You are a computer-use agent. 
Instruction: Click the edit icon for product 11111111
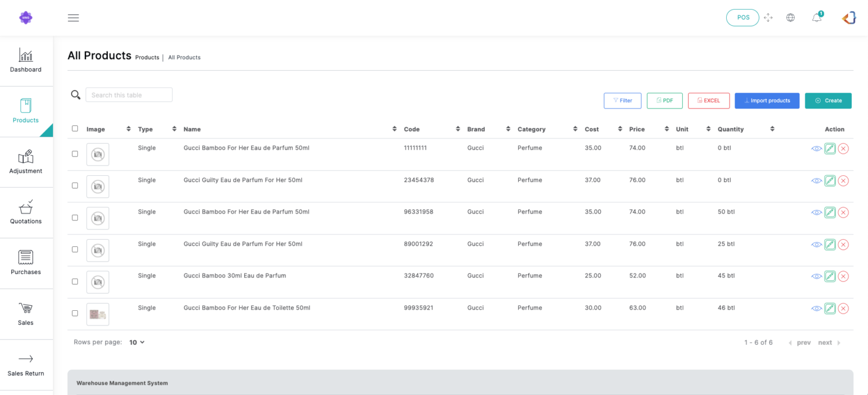pos(830,149)
